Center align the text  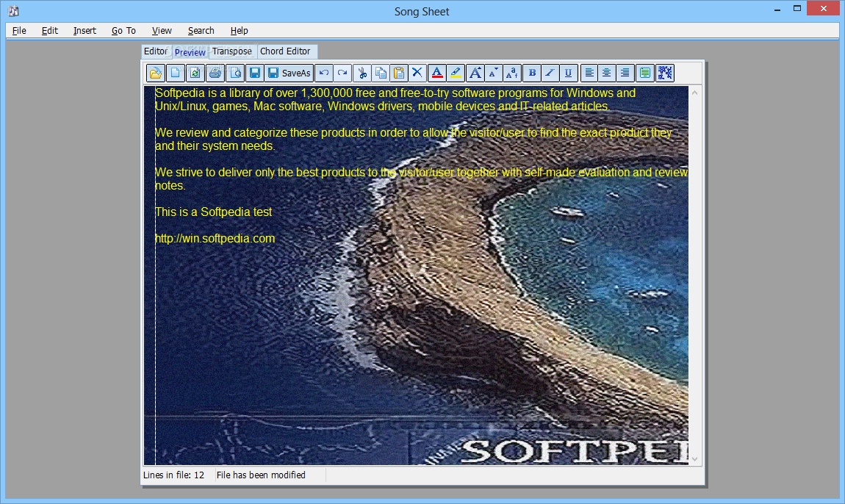(607, 73)
